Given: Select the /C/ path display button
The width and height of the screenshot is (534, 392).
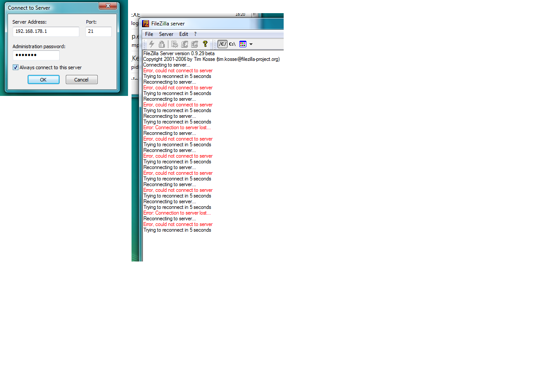Looking at the screenshot, I should pos(223,44).
